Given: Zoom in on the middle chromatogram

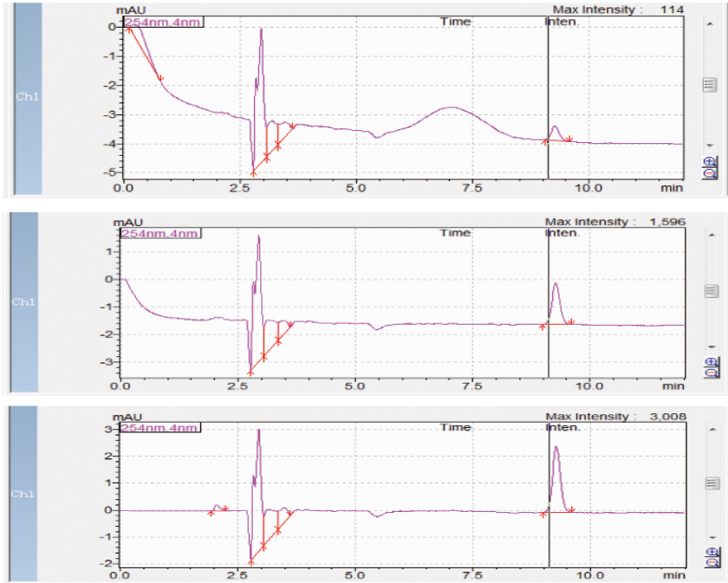Looking at the screenshot, I should (x=711, y=361).
